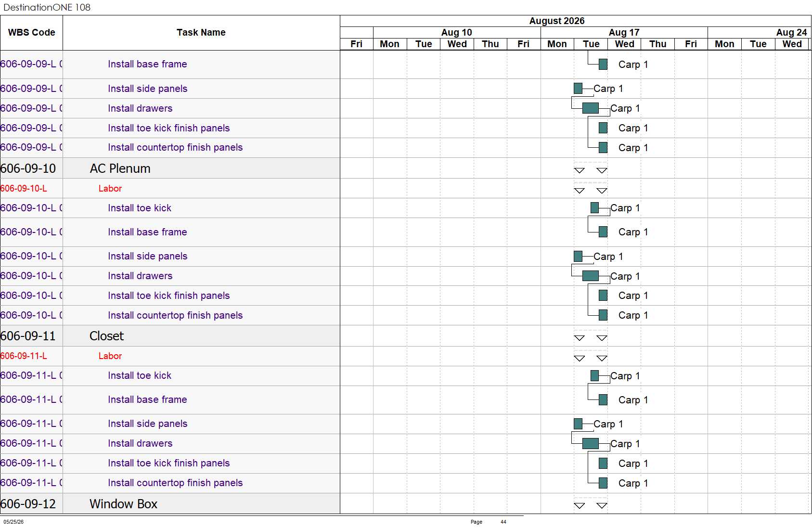Click the page number 44 in the footer
This screenshot has width=812, height=528.
[503, 522]
